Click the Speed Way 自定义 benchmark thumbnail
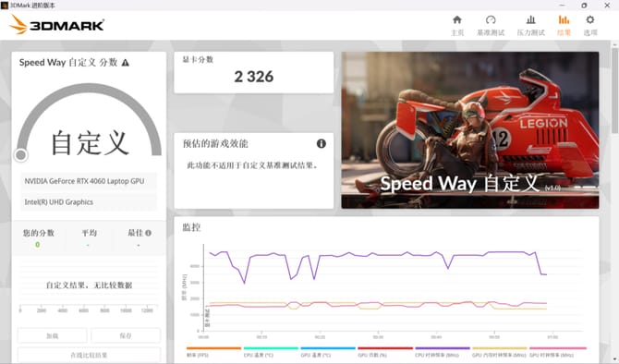This screenshot has height=364, width=619. coord(469,130)
